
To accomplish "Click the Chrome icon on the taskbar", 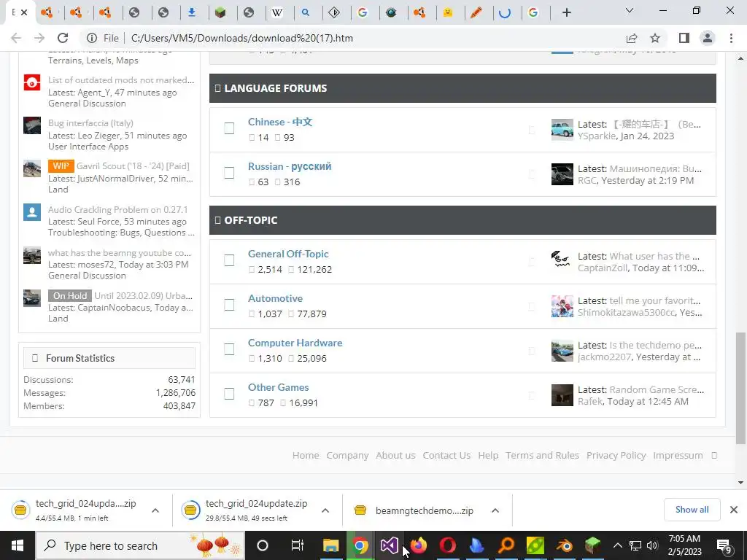I will pyautogui.click(x=360, y=545).
